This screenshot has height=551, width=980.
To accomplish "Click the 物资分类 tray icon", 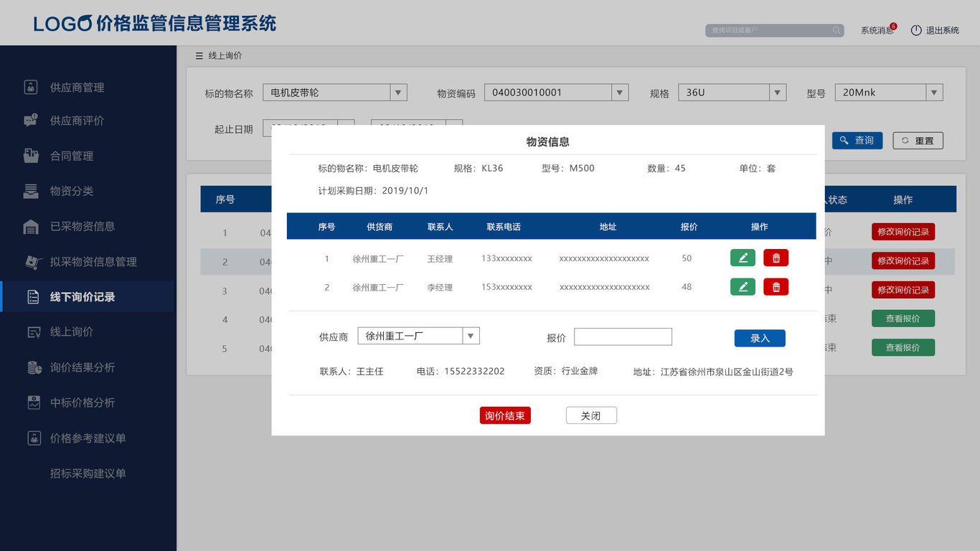I will [31, 191].
